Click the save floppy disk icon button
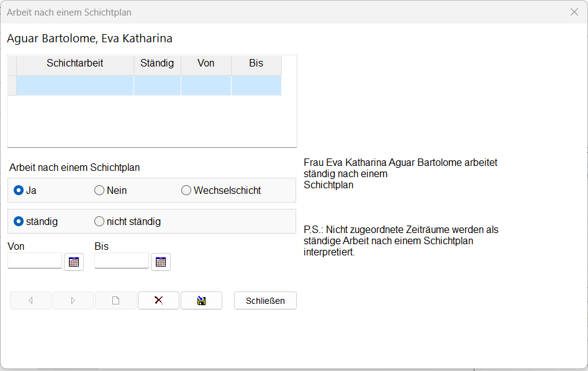 pos(201,301)
